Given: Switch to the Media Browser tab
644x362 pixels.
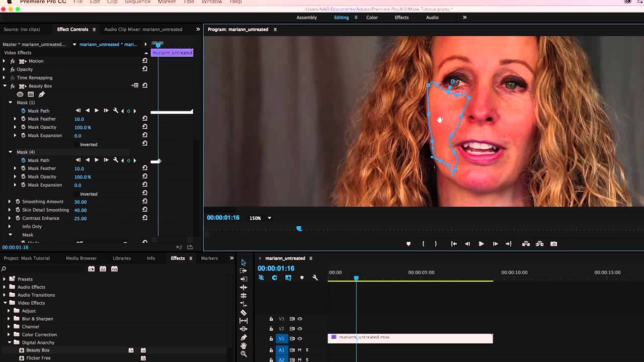Looking at the screenshot, I should coord(81,258).
